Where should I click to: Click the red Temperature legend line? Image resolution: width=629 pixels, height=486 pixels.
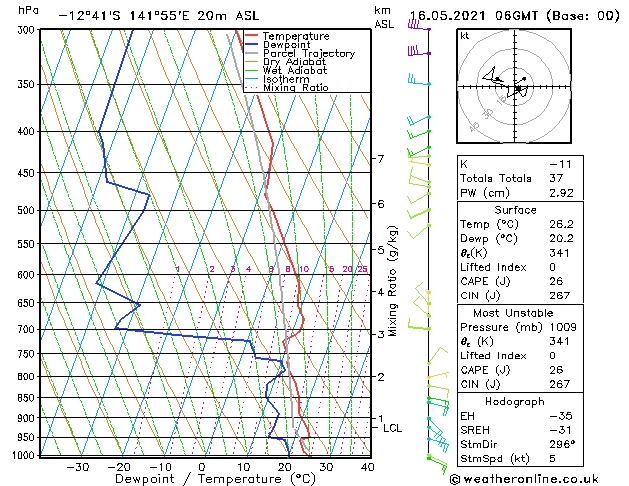251,36
